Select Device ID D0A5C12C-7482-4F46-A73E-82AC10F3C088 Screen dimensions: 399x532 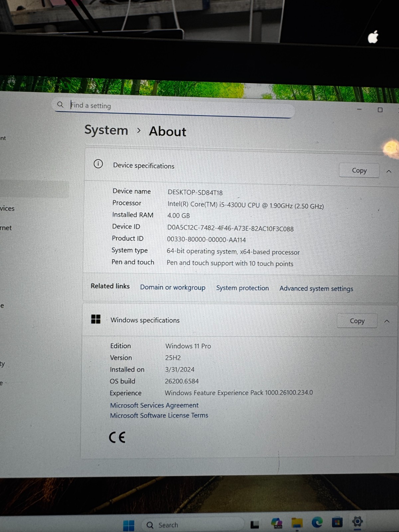(230, 229)
